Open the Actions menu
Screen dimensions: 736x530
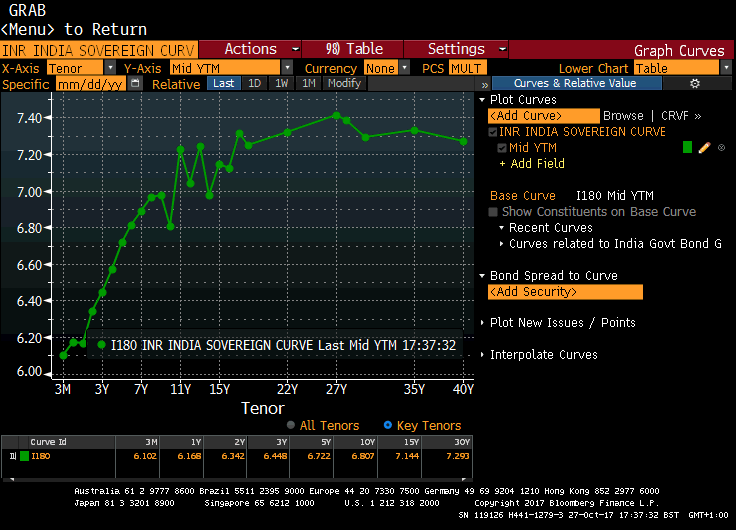click(257, 49)
